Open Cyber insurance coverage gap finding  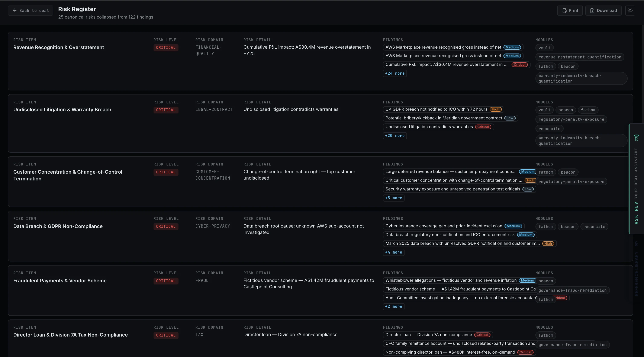pyautogui.click(x=454, y=226)
